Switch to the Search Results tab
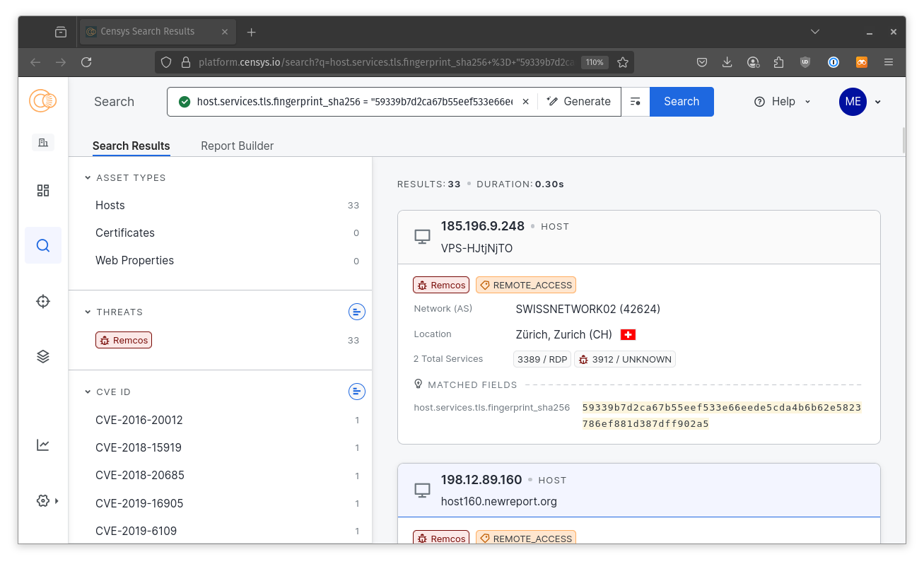 pos(131,146)
